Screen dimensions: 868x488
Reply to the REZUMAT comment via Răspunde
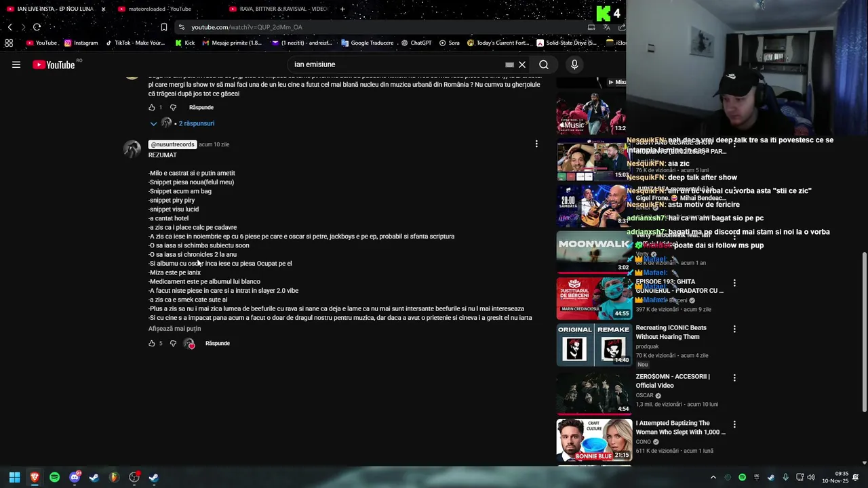point(218,343)
